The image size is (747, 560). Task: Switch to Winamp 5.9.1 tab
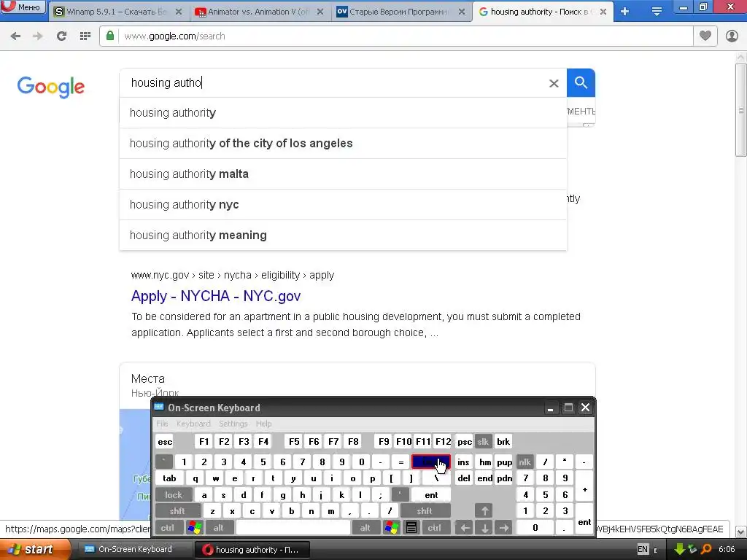117,12
